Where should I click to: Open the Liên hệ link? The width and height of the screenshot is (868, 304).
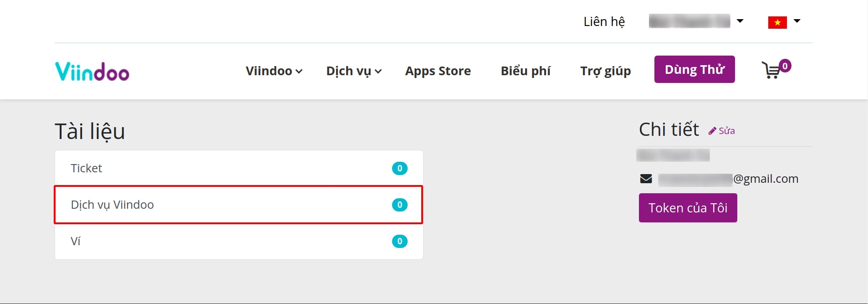coord(604,21)
